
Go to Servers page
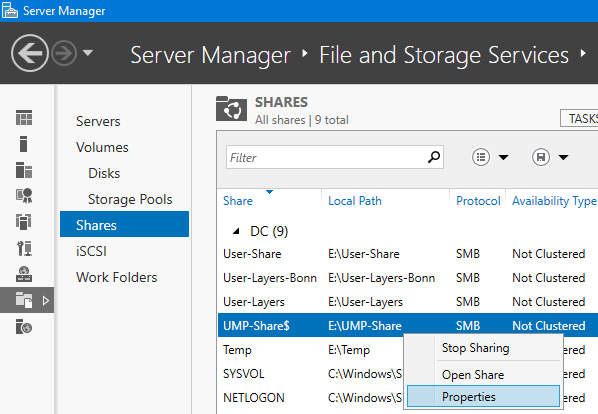coord(98,121)
